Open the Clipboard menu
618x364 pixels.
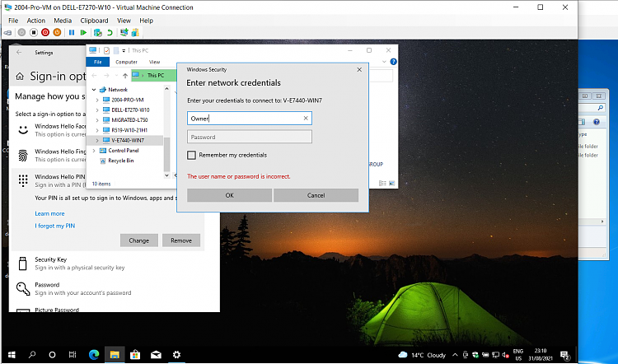click(94, 21)
